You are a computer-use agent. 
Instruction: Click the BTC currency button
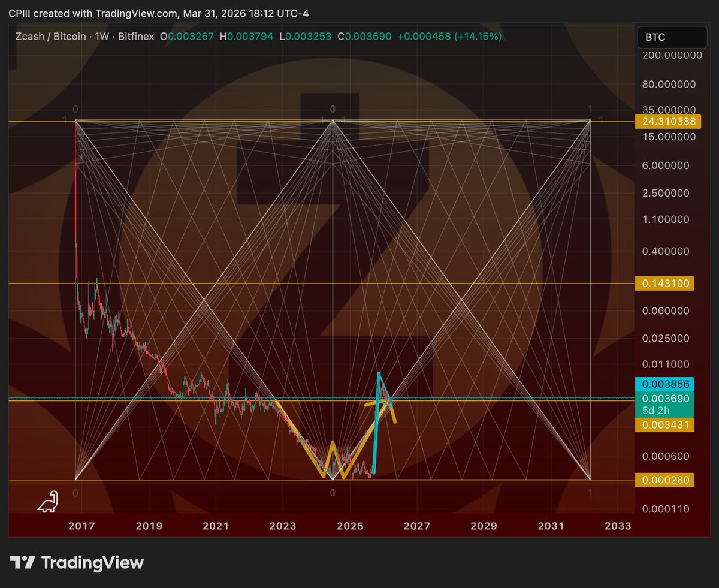(x=672, y=37)
